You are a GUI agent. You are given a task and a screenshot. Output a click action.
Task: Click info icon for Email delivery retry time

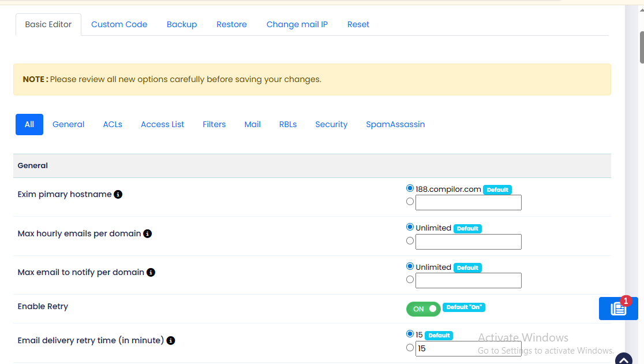pos(171,341)
